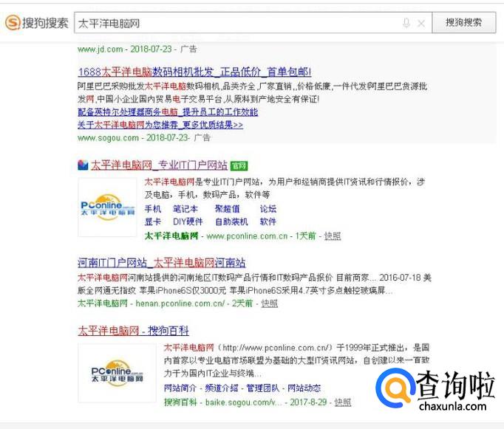Open the 显卡 sublink
Screen dimensions: 504x429
[153, 222]
